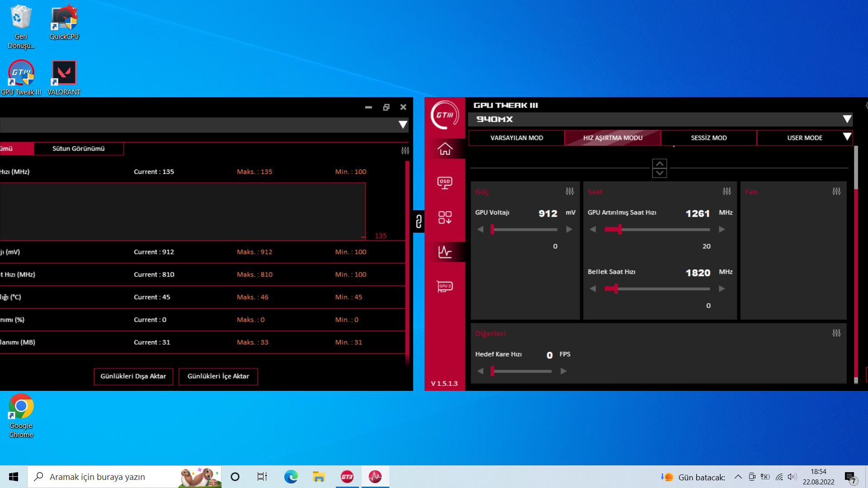Open the Home page in sidebar

(x=445, y=149)
